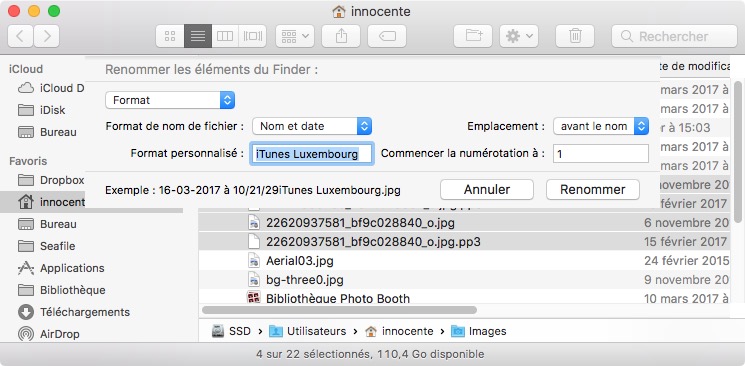
Task: Open the action gear menu
Action: [519, 36]
